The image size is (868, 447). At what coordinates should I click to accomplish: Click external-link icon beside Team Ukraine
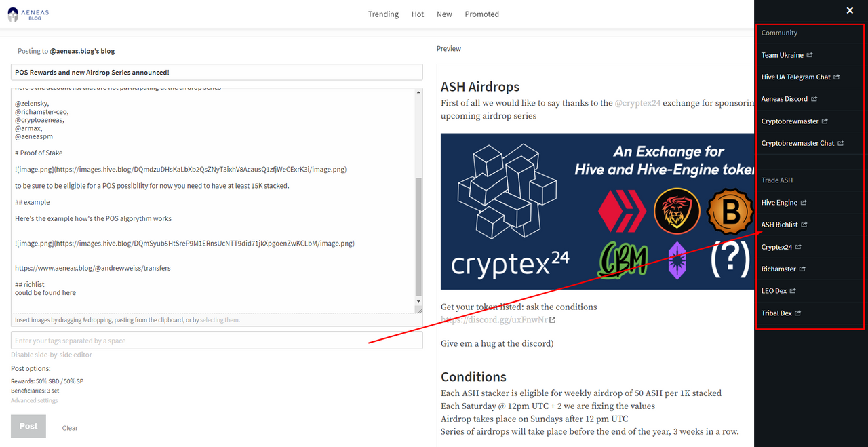click(x=810, y=55)
